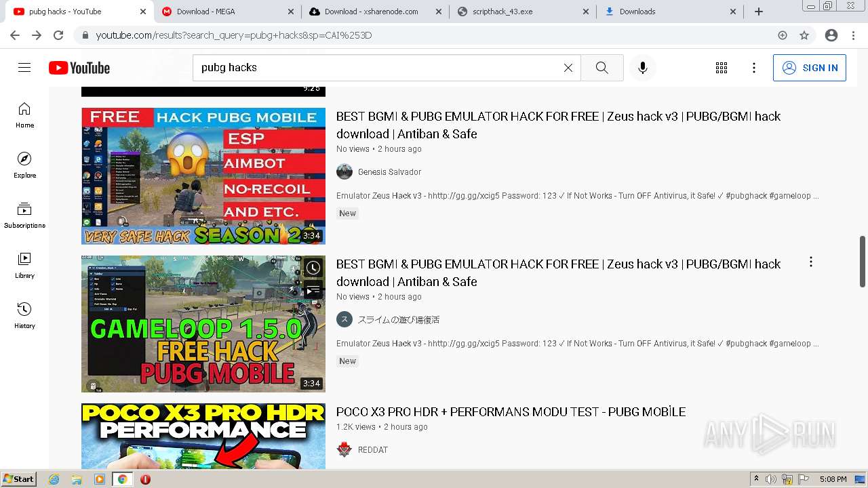Viewport: 868px width, 488px height.
Task: Open the YouTube hamburger guide menu
Action: pyautogui.click(x=24, y=68)
